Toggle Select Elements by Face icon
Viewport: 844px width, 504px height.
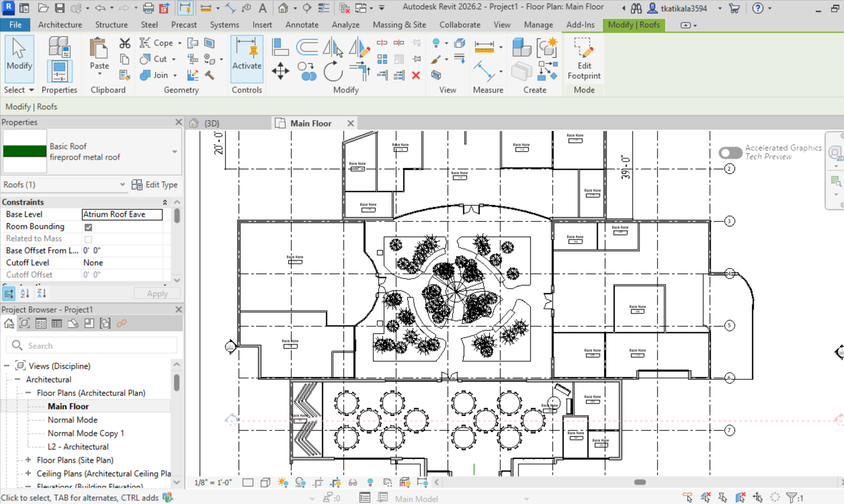coord(740,498)
